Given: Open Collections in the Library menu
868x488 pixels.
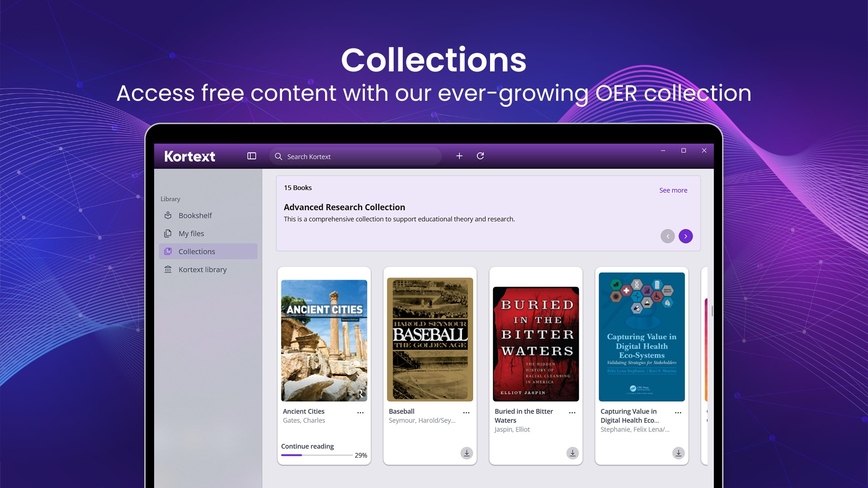Looking at the screenshot, I should click(197, 251).
